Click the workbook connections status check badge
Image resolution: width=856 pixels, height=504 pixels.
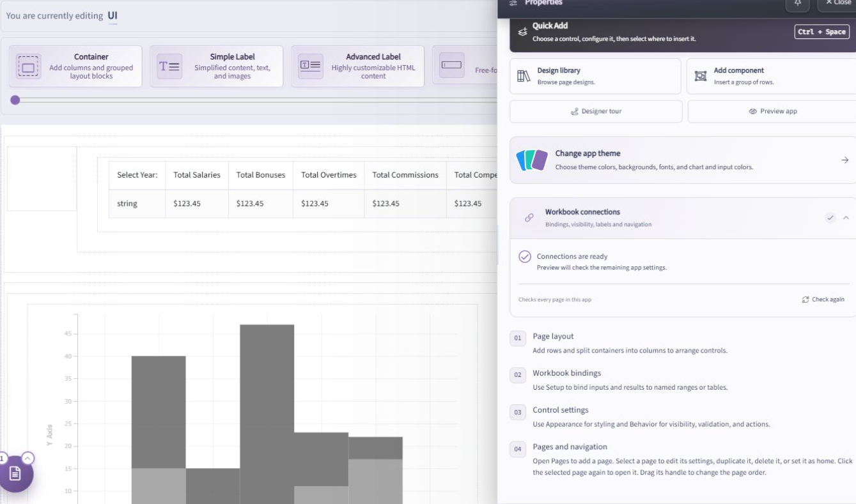click(830, 218)
